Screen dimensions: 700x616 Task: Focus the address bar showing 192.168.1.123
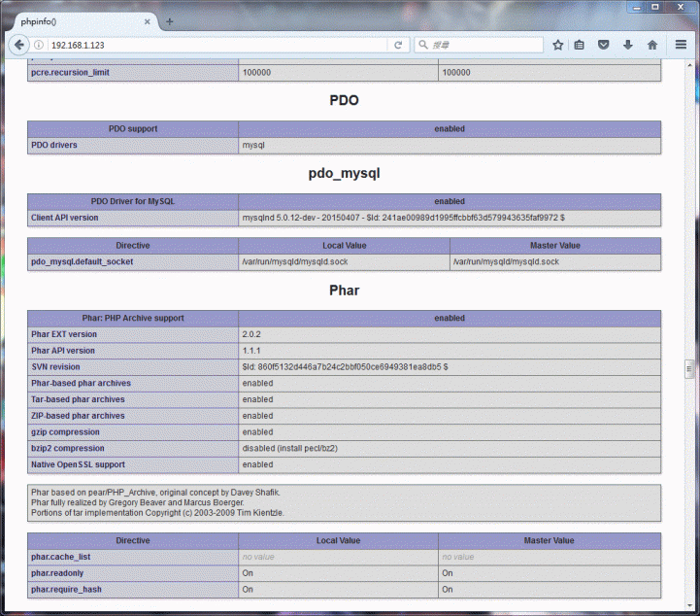tap(217, 45)
